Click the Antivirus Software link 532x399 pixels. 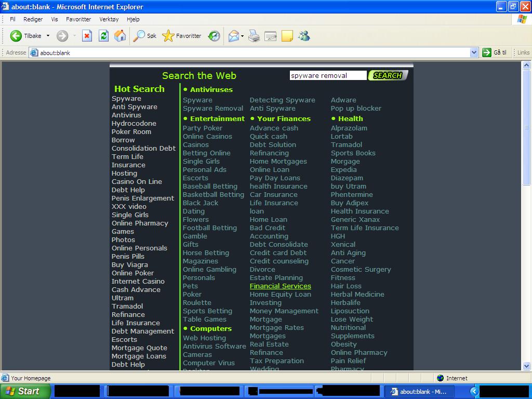(x=214, y=347)
